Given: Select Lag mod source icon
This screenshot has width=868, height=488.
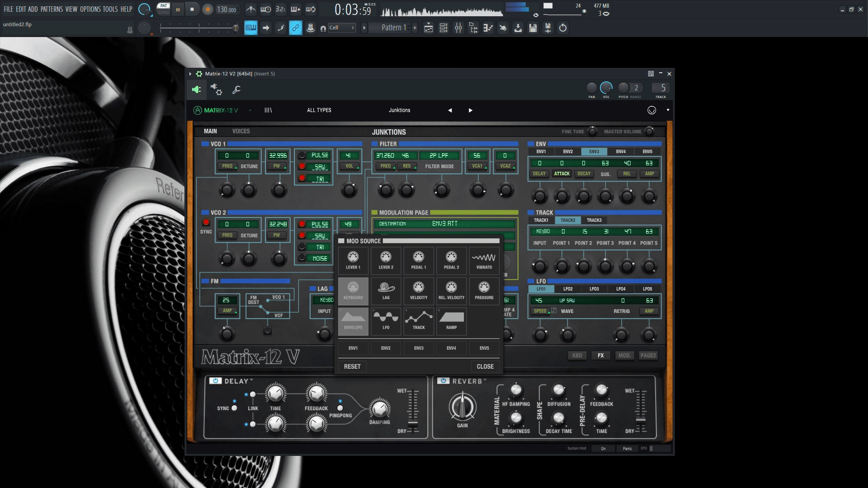Looking at the screenshot, I should [386, 291].
